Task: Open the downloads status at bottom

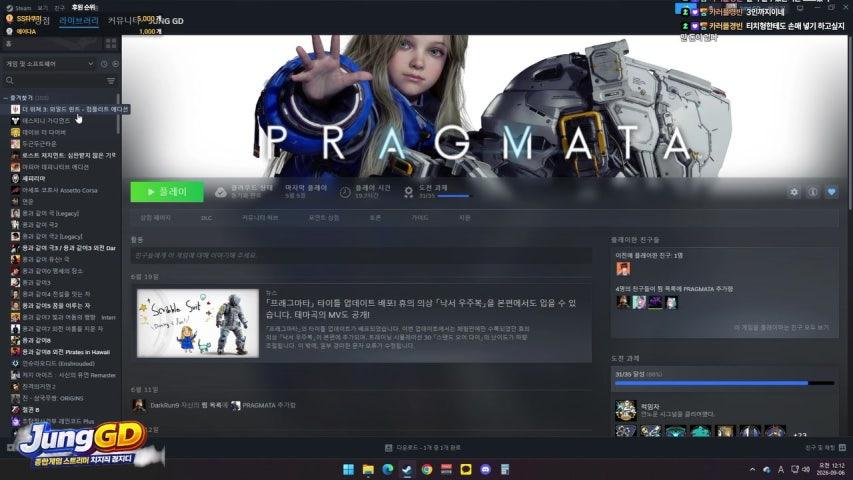Action: pyautogui.click(x=423, y=447)
